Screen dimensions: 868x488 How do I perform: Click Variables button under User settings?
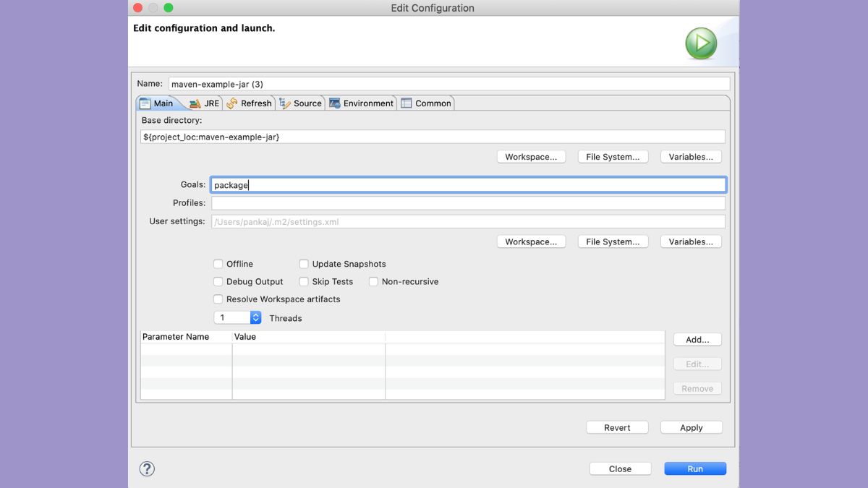691,241
